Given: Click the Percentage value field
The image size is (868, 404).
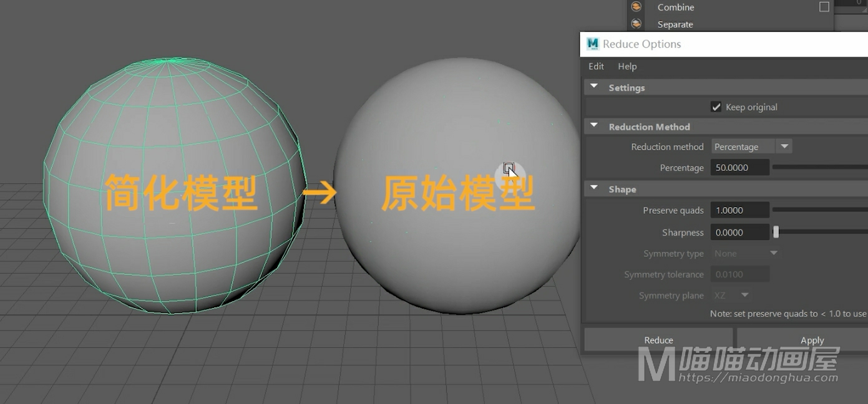Looking at the screenshot, I should click(740, 167).
